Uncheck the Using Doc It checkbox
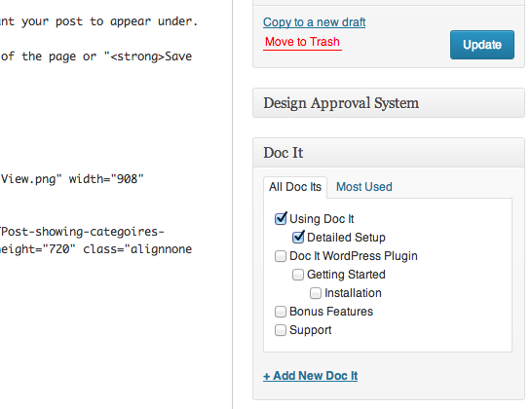 [x=281, y=219]
